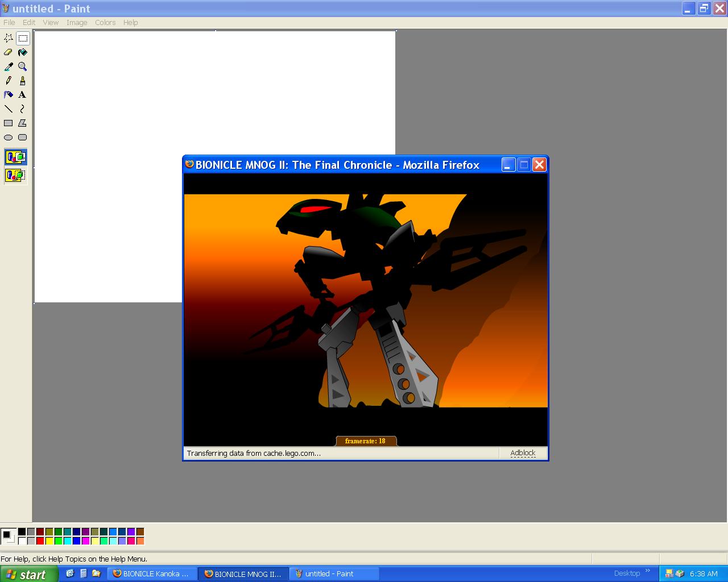Pick the magenta color swatch
The height and width of the screenshot is (582, 728).
(85, 541)
